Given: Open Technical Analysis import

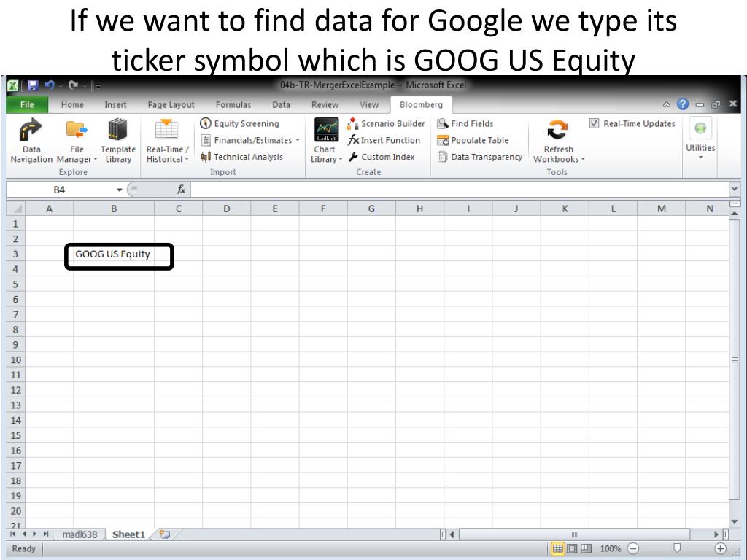Looking at the screenshot, I should point(241,157).
